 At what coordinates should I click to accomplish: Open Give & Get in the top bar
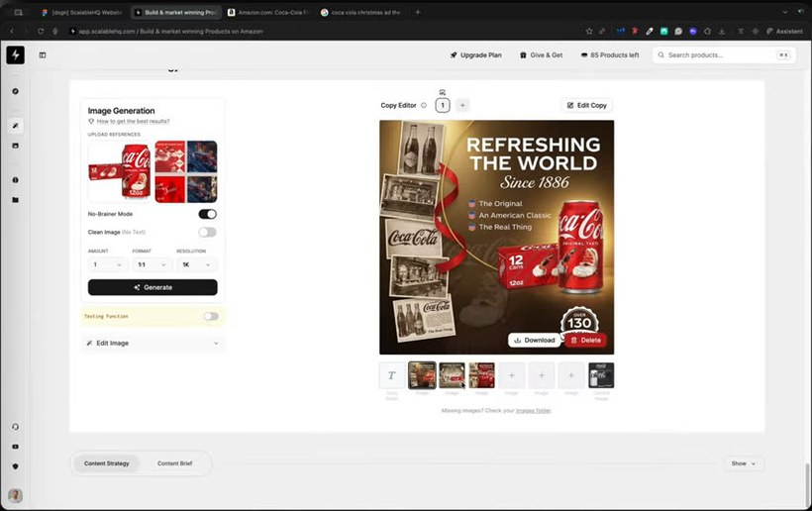pos(541,54)
